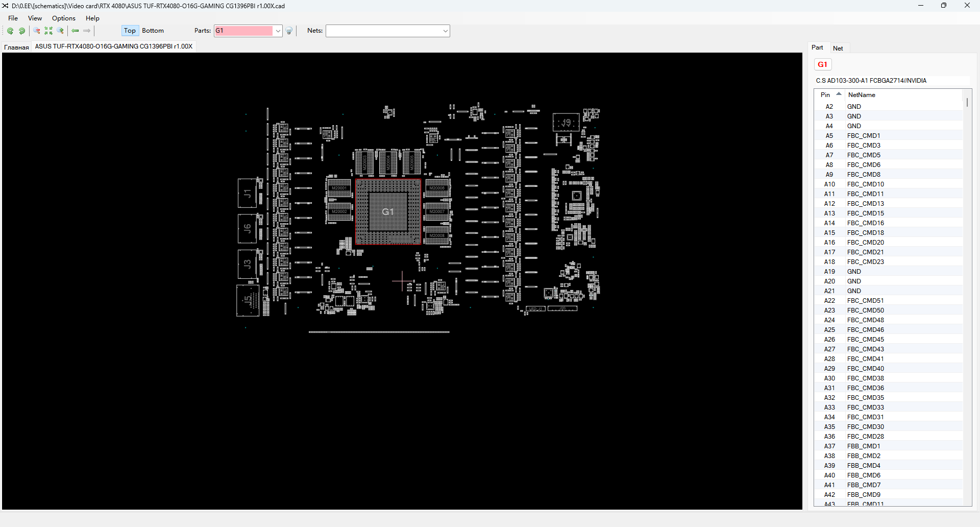Click inside the empty Nets field
Image resolution: width=980 pixels, height=527 pixels.
[x=384, y=31]
